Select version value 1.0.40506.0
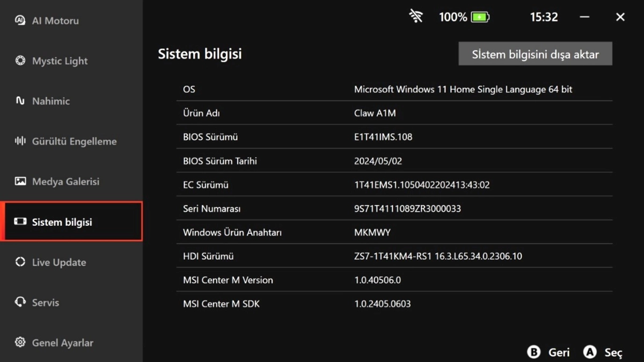 click(x=377, y=280)
